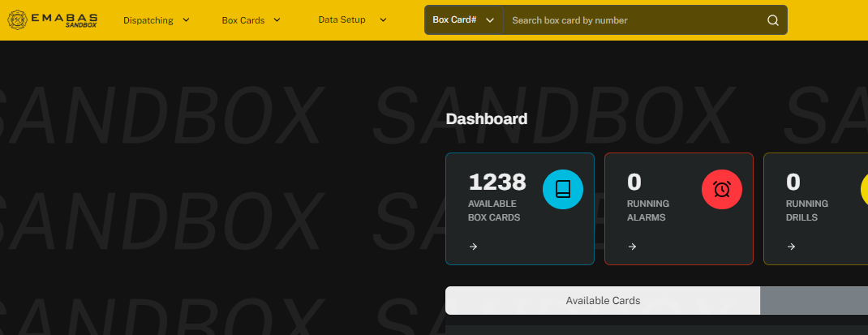Follow the arrow on Running Alarms card
This screenshot has width=868, height=335.
[x=632, y=247]
